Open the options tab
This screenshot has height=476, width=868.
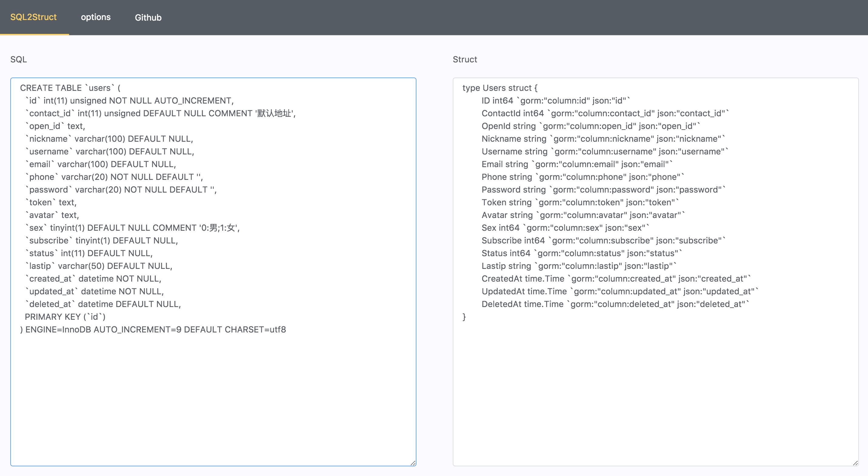(96, 17)
